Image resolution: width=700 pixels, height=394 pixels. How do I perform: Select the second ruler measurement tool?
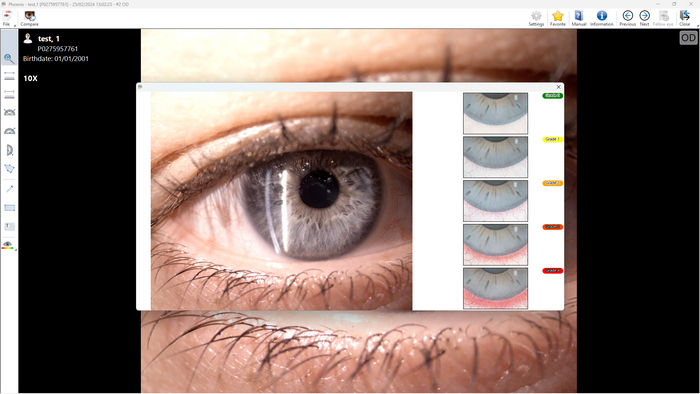tap(9, 95)
